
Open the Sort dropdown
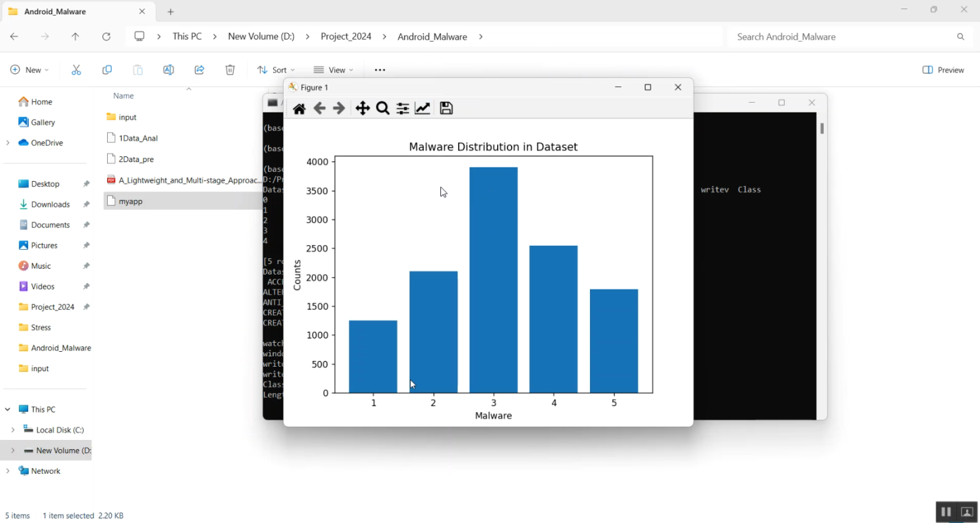click(x=276, y=69)
